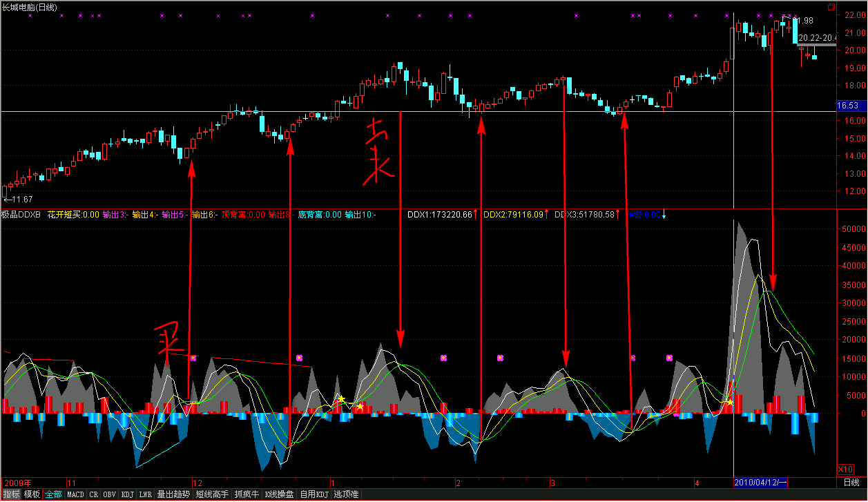Switch to the 模板 tab
This screenshot has width=868, height=502.
(x=32, y=494)
